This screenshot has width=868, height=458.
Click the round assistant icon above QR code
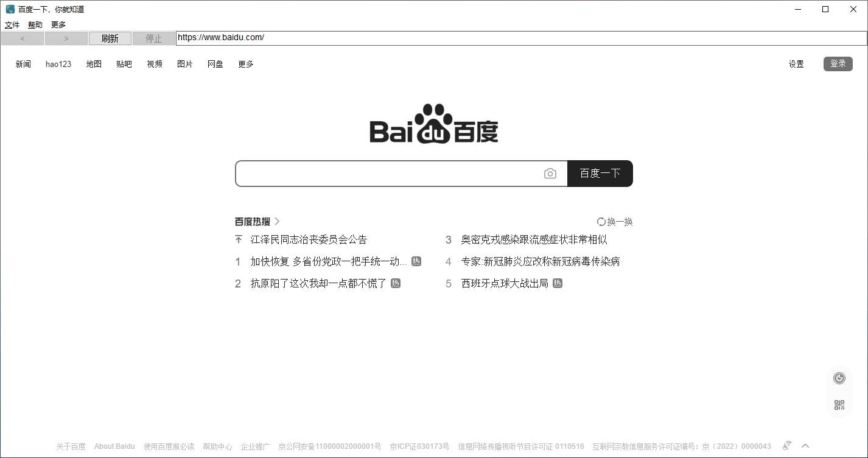click(839, 378)
